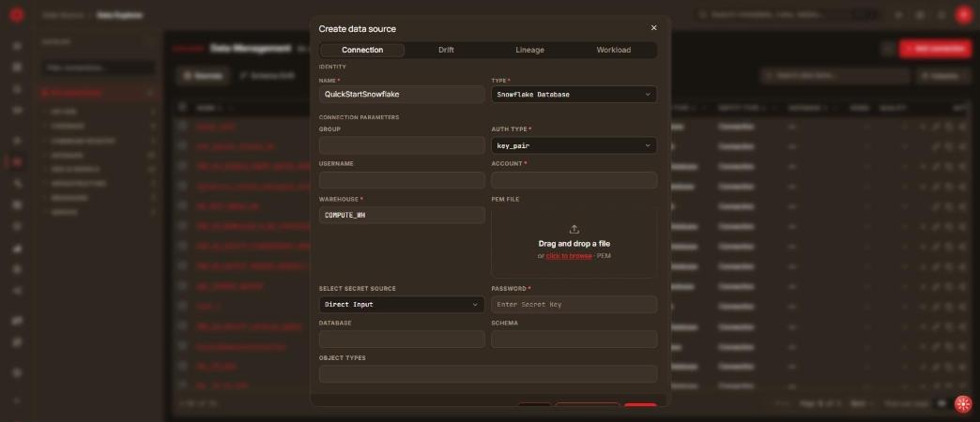Click the red floating help icon bottom right
980x422 pixels.
pyautogui.click(x=963, y=404)
